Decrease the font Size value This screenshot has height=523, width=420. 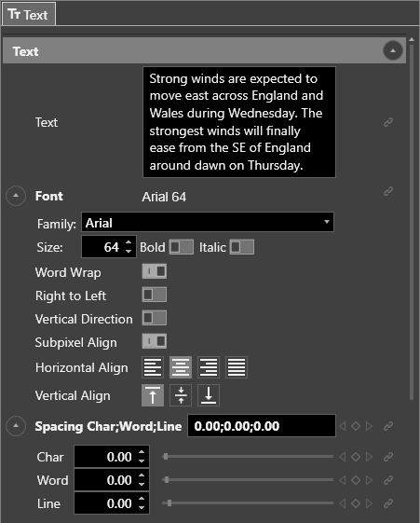129,251
